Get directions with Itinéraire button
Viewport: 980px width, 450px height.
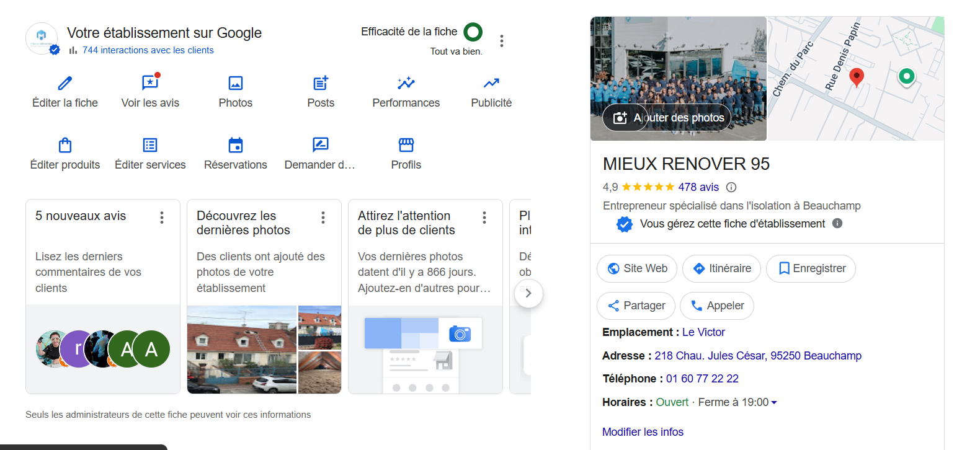(x=721, y=268)
